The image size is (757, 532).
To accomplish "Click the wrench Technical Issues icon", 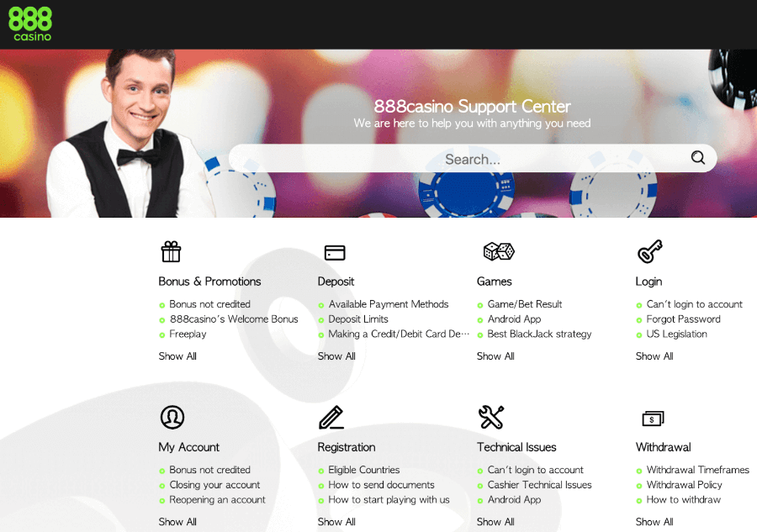I will pyautogui.click(x=490, y=417).
